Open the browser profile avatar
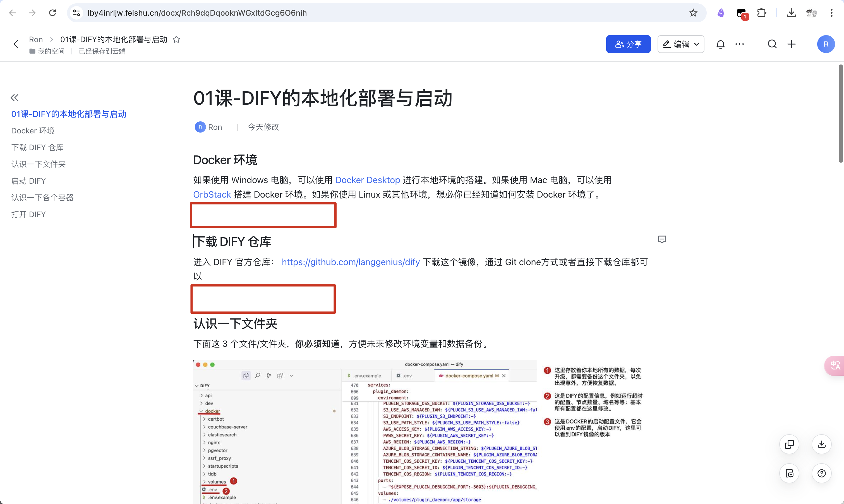The height and width of the screenshot is (504, 844). pos(811,13)
